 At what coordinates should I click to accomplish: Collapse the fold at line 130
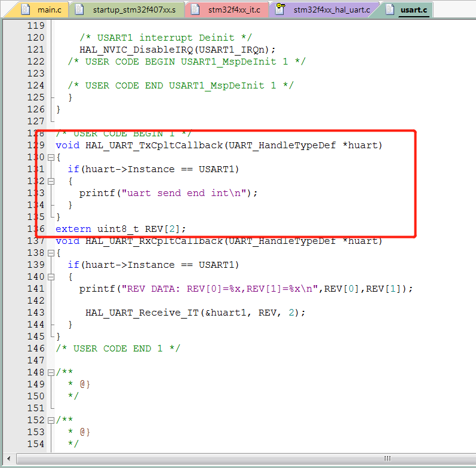[x=51, y=157]
